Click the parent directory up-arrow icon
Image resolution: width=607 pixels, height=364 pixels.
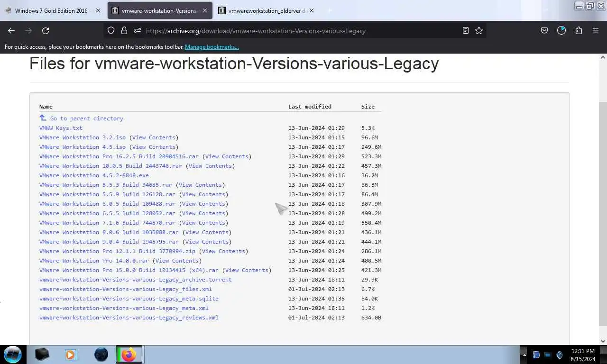pos(43,118)
